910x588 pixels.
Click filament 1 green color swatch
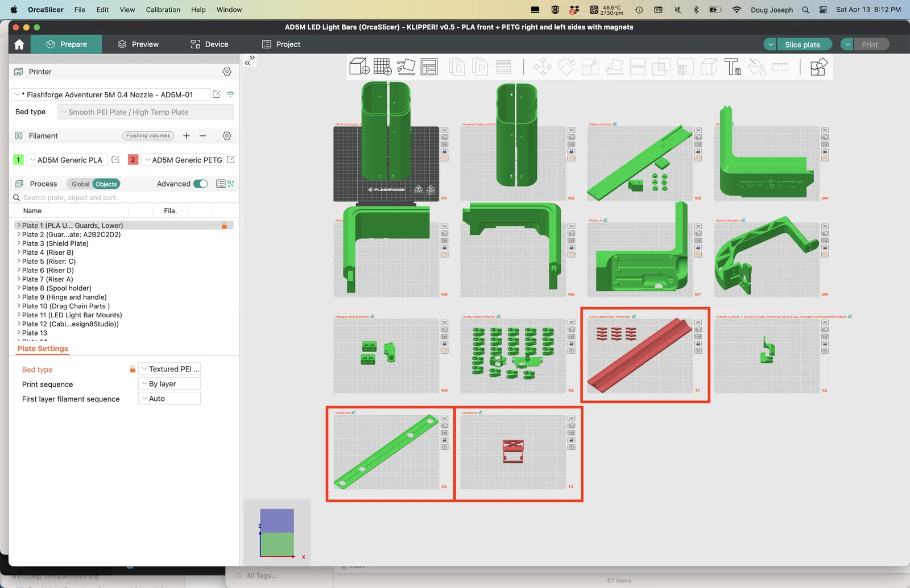click(18, 160)
